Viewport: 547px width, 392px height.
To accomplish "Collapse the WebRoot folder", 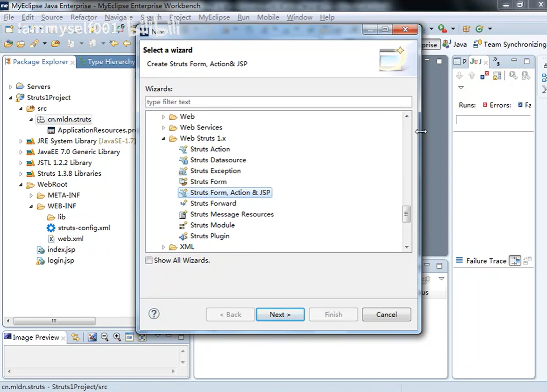I will coord(21,185).
